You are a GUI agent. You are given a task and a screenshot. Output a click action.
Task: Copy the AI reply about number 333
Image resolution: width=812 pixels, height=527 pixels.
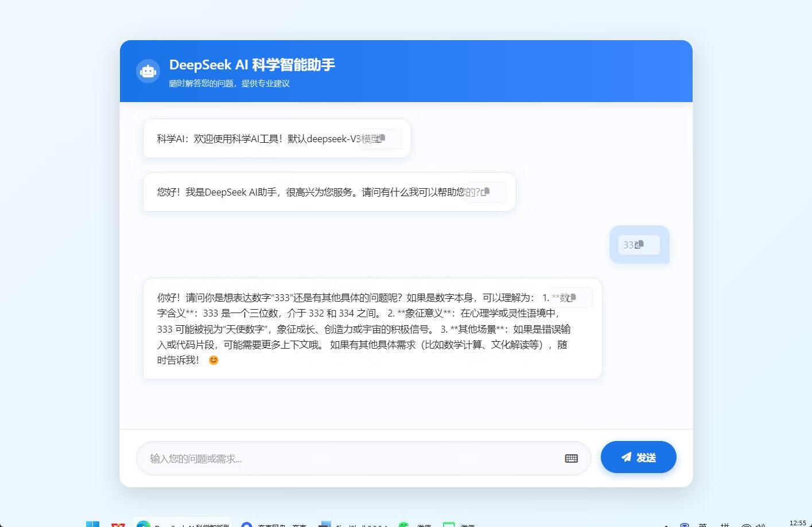572,298
